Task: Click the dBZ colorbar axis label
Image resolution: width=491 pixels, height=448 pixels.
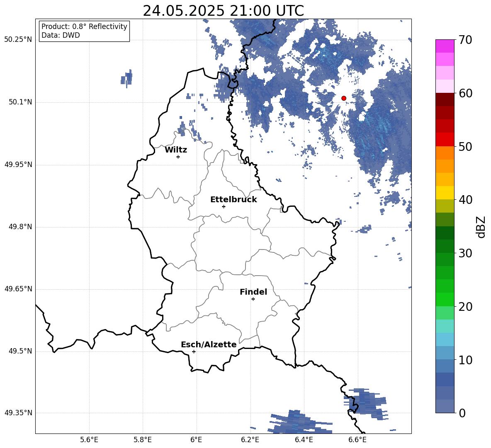Action: coord(481,227)
